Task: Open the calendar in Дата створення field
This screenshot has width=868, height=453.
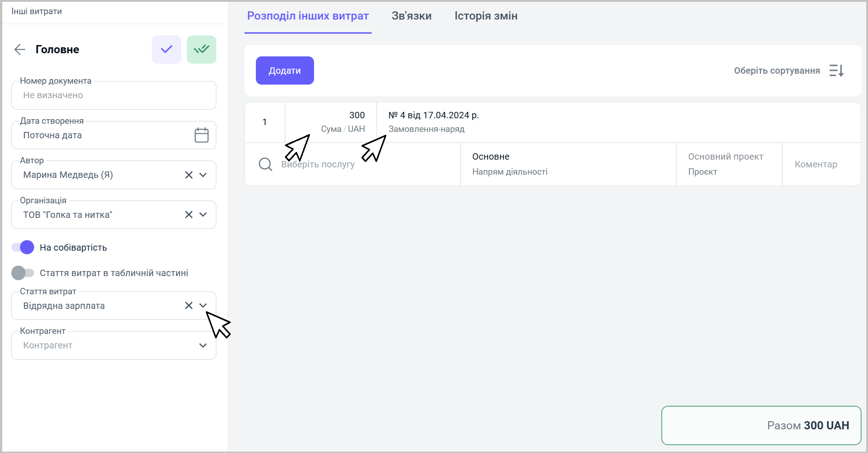Action: (201, 135)
